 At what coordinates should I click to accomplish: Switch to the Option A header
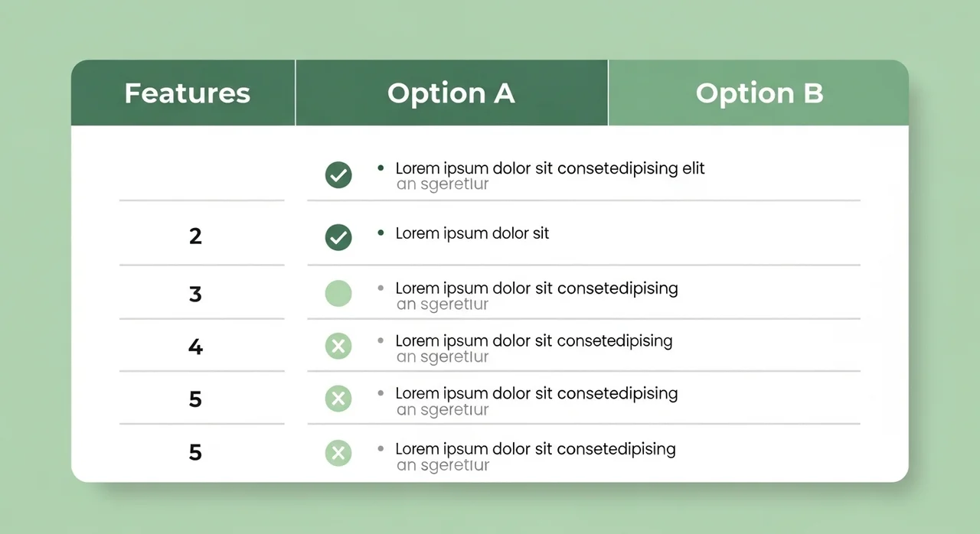coord(451,93)
